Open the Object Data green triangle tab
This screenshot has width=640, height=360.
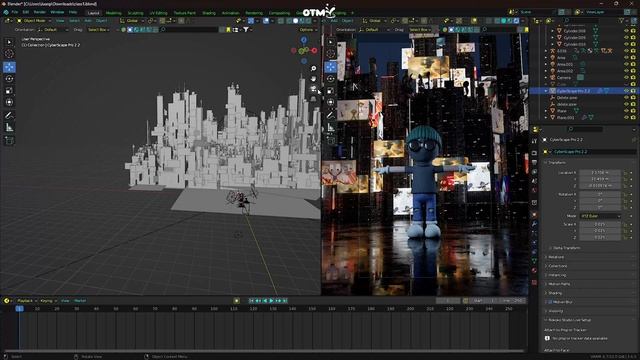point(534,260)
